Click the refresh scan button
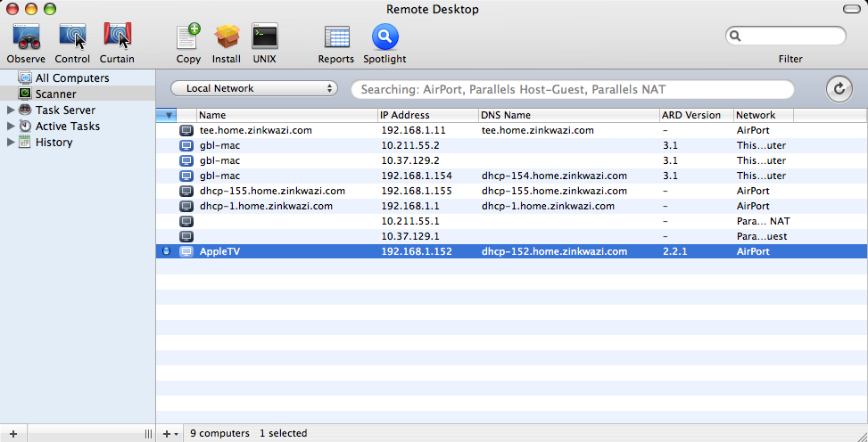This screenshot has height=442, width=868. [839, 89]
